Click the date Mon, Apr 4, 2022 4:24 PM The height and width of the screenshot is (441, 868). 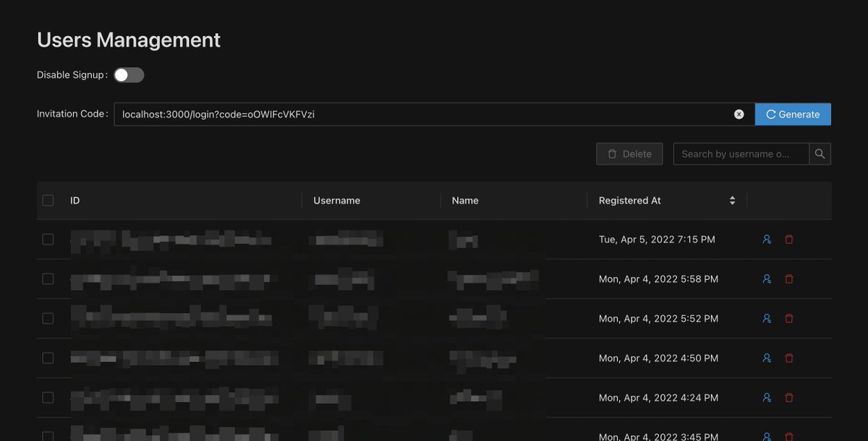tap(659, 397)
